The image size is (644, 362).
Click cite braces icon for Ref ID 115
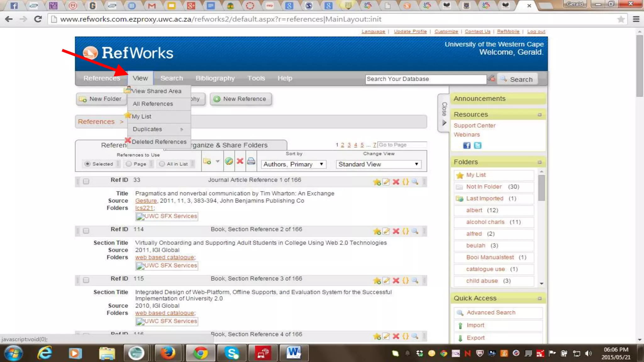(x=406, y=280)
